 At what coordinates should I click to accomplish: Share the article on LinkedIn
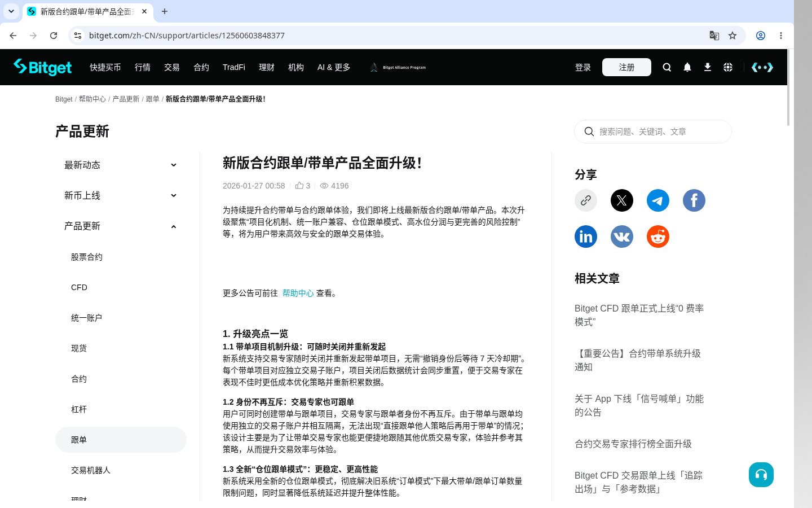[x=586, y=237]
